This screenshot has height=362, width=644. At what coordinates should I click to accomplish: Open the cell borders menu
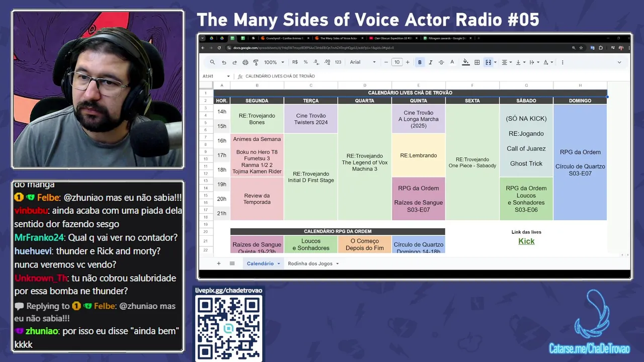477,62
